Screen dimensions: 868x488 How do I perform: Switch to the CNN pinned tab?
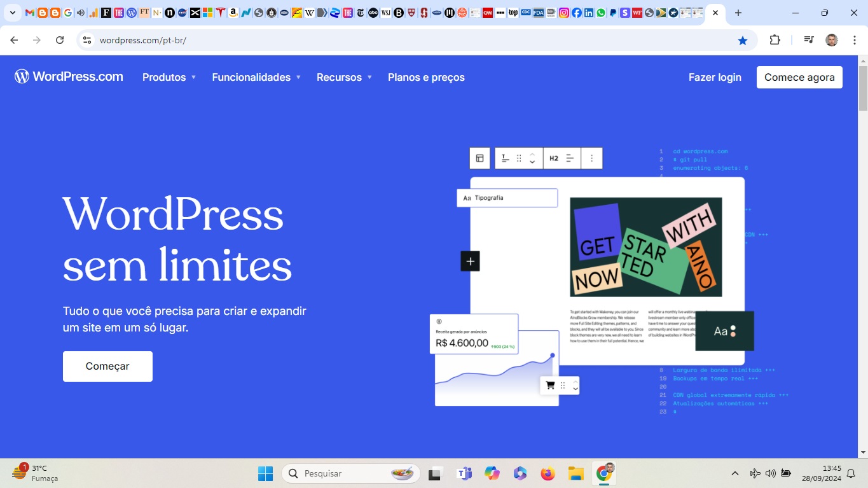click(x=488, y=13)
